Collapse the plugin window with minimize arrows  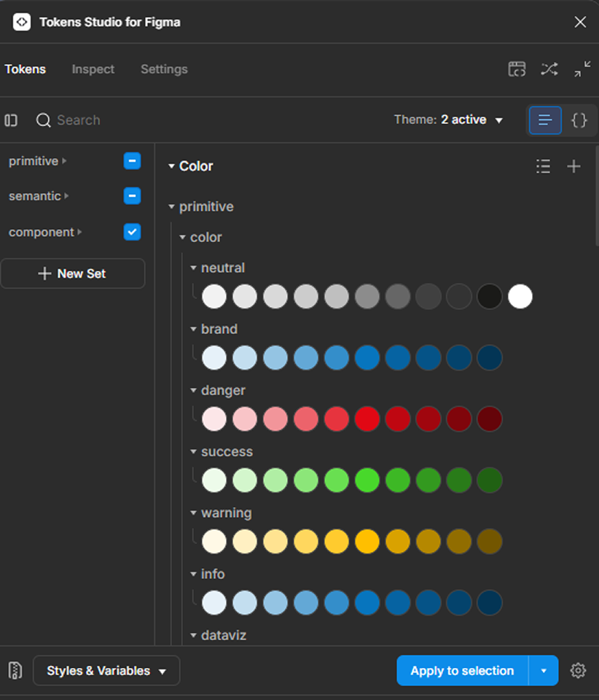582,69
